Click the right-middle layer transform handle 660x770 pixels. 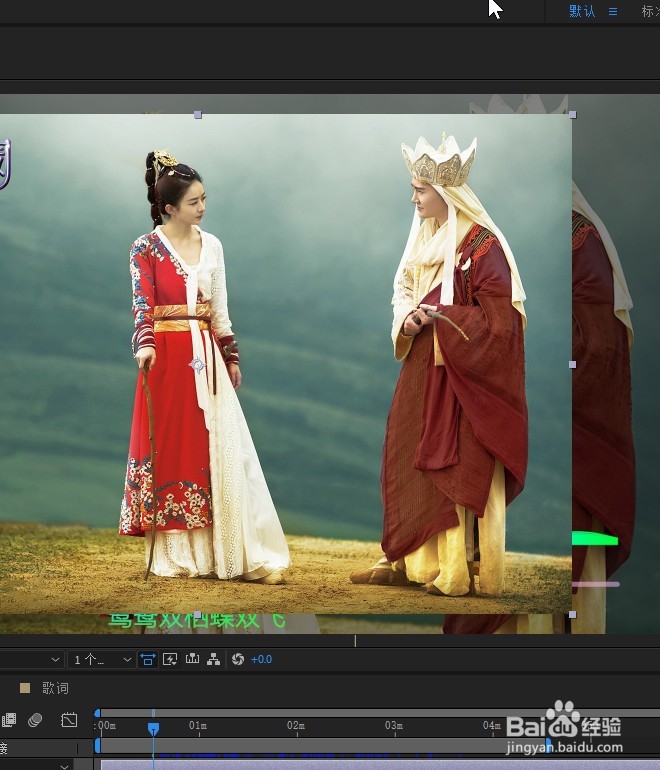[x=573, y=364]
